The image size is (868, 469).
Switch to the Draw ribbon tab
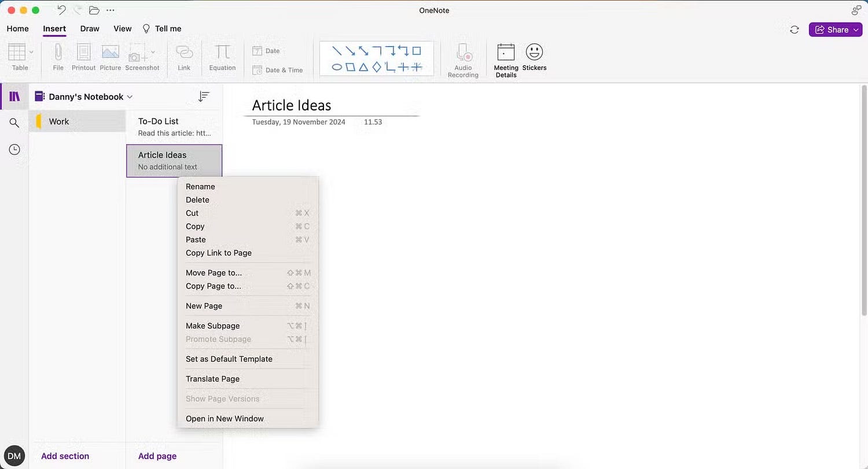click(x=89, y=28)
